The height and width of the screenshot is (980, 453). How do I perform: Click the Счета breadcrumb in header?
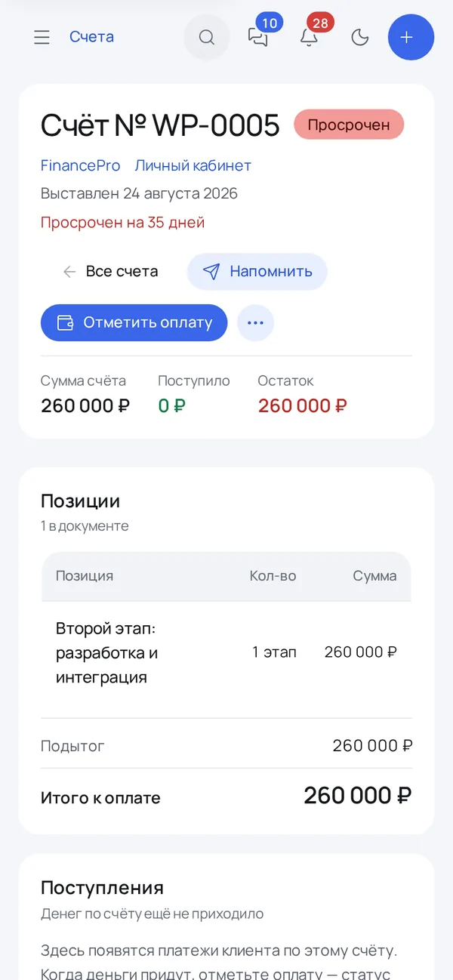[92, 37]
